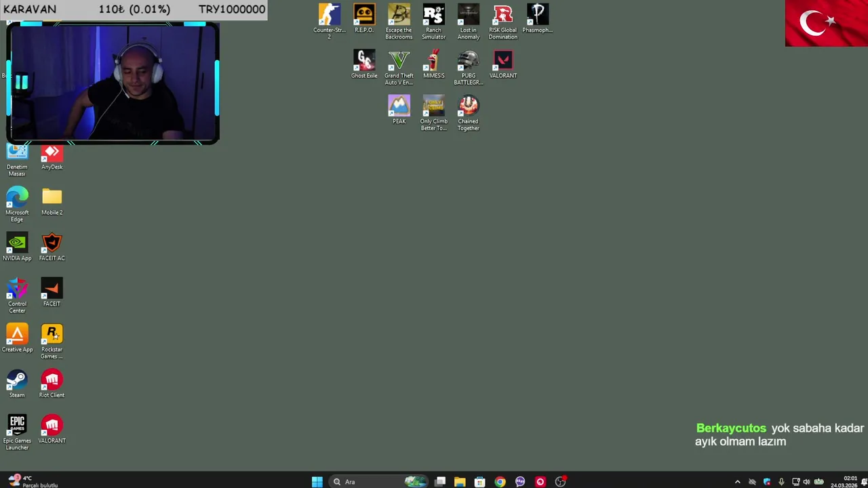Select the Riot Client shortcut

click(52, 383)
